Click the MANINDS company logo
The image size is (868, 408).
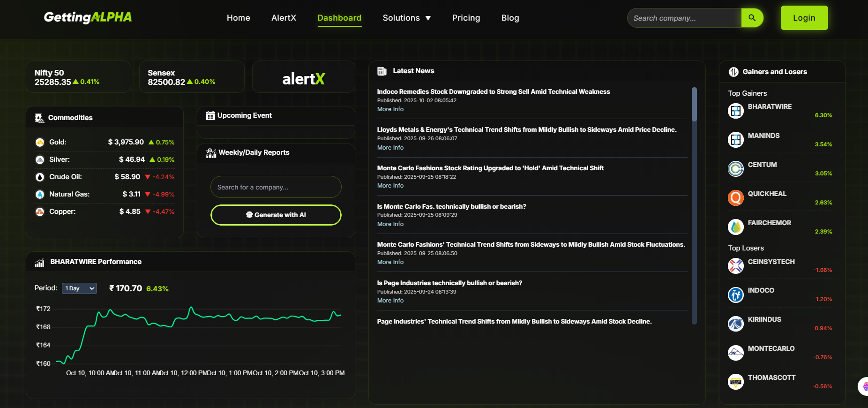click(736, 140)
